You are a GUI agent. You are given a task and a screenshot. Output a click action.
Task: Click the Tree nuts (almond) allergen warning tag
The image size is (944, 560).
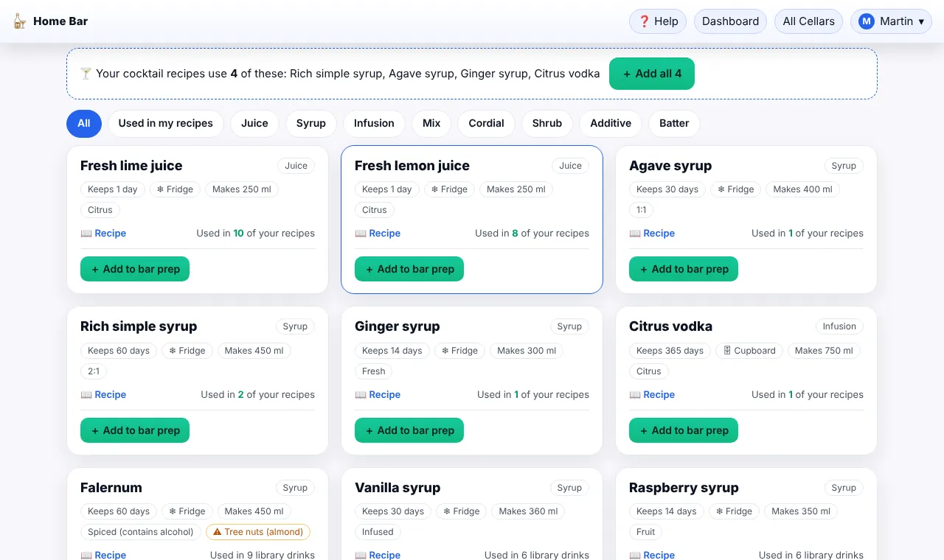[258, 532]
